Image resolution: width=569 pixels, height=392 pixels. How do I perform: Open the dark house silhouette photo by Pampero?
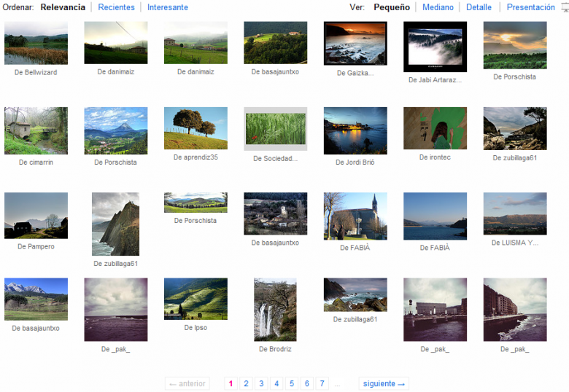tap(36, 216)
